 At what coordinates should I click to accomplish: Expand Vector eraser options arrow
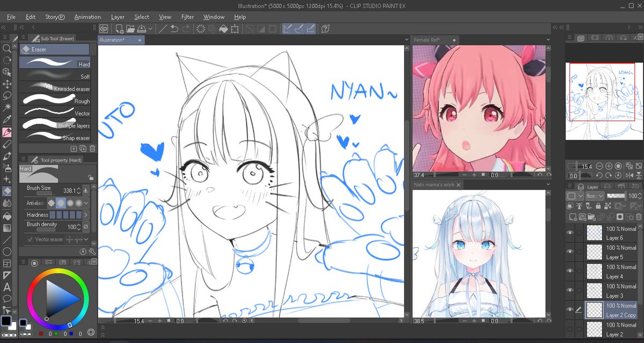(86, 240)
